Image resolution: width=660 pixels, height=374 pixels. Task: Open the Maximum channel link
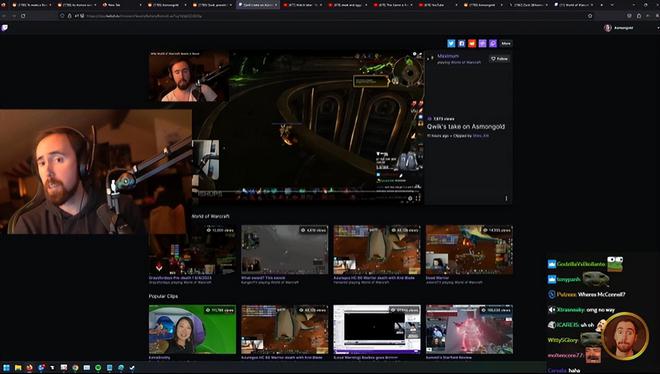(x=448, y=56)
